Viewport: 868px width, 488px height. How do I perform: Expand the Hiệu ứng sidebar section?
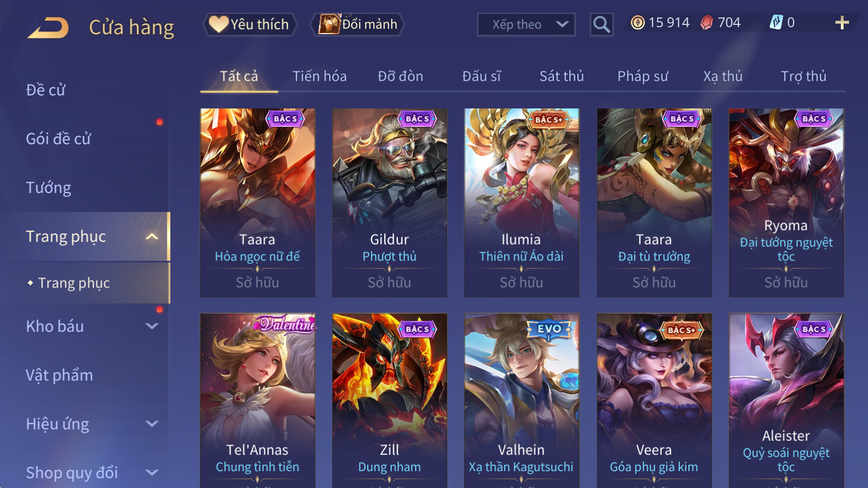point(152,424)
